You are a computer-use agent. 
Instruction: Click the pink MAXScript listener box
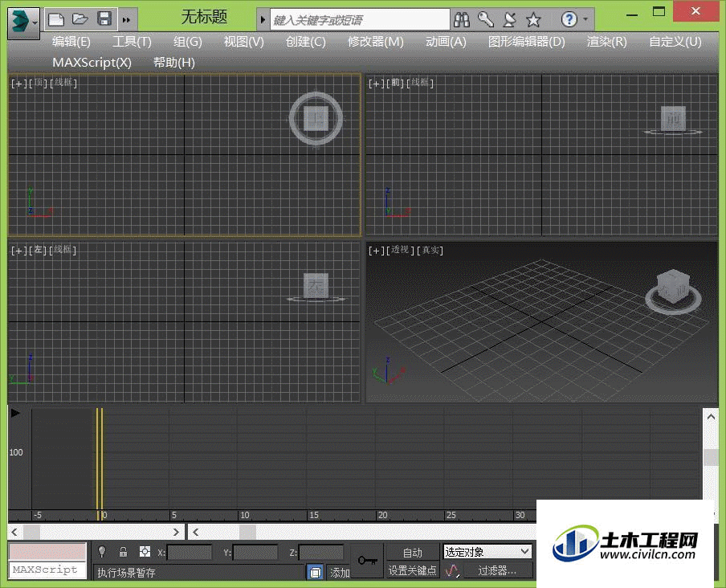point(47,551)
